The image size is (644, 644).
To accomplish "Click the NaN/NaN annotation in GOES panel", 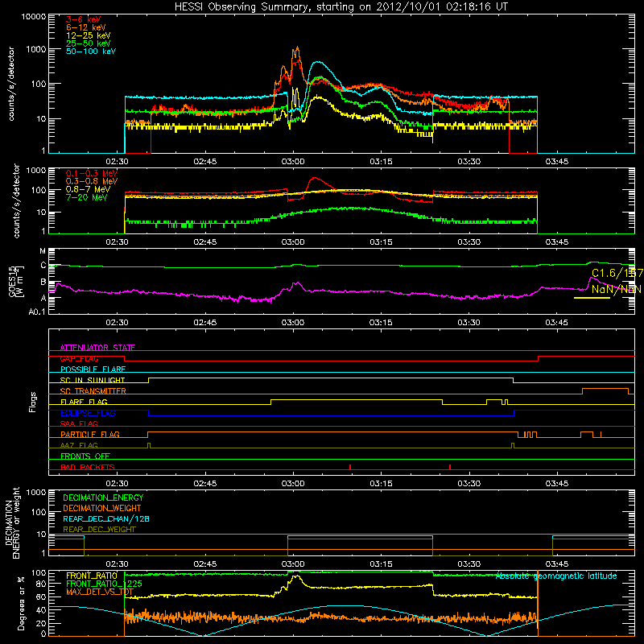I will [x=616, y=289].
